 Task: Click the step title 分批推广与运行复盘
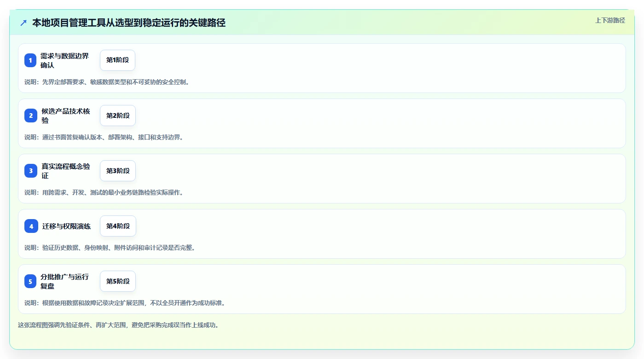64,281
